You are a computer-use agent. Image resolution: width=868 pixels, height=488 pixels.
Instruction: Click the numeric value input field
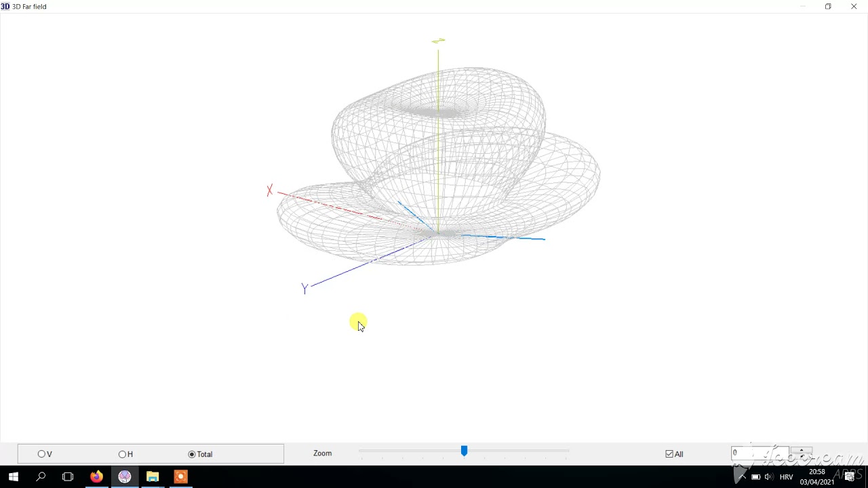tap(759, 453)
